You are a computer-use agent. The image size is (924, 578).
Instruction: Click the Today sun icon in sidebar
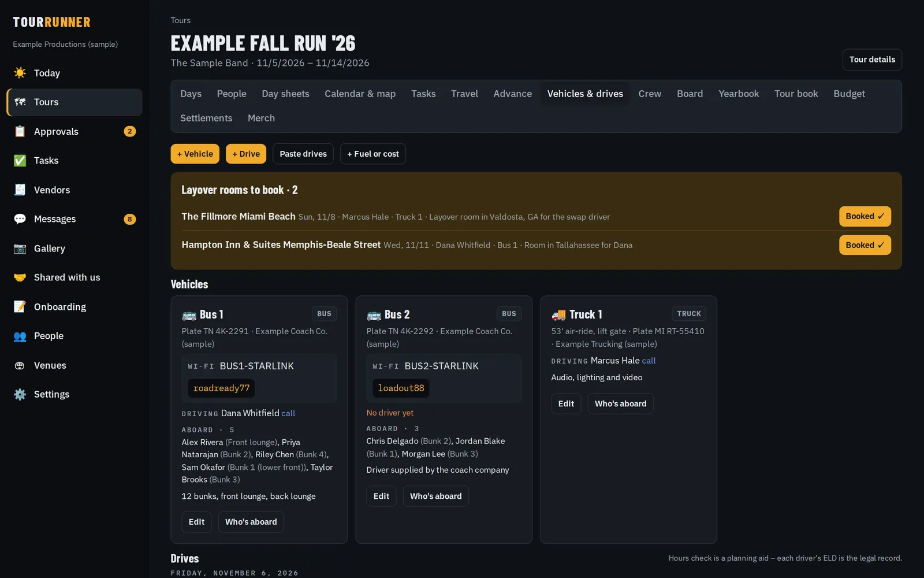coord(20,73)
